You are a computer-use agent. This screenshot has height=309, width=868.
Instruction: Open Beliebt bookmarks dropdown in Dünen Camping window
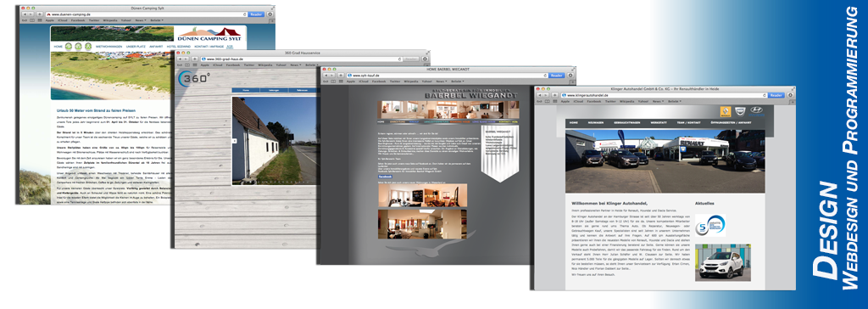pyautogui.click(x=157, y=20)
